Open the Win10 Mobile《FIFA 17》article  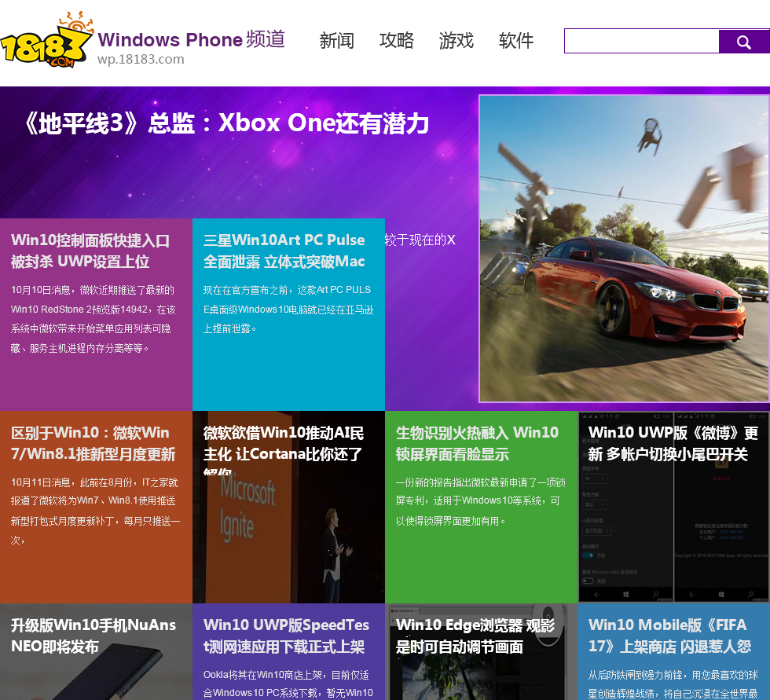click(x=669, y=636)
